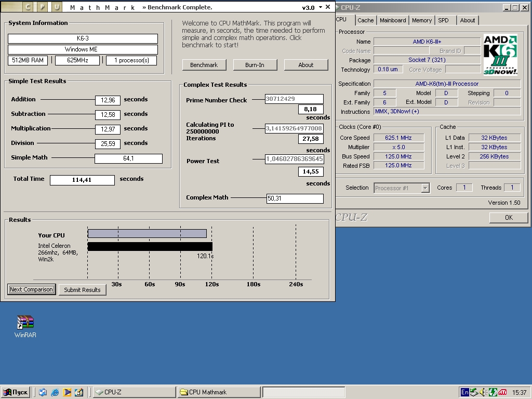Click the ATI tray icon
Viewport: 532px width, 399px height.
[502, 392]
